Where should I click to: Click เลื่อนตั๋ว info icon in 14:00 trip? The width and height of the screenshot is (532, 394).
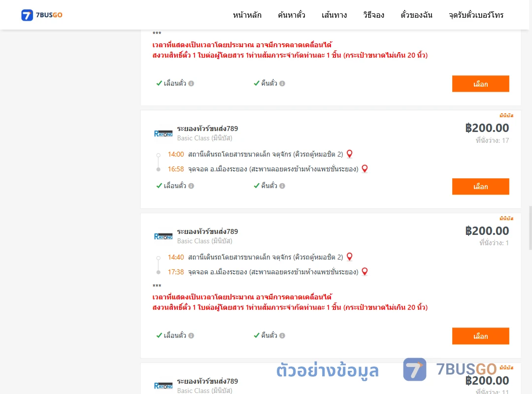click(191, 186)
